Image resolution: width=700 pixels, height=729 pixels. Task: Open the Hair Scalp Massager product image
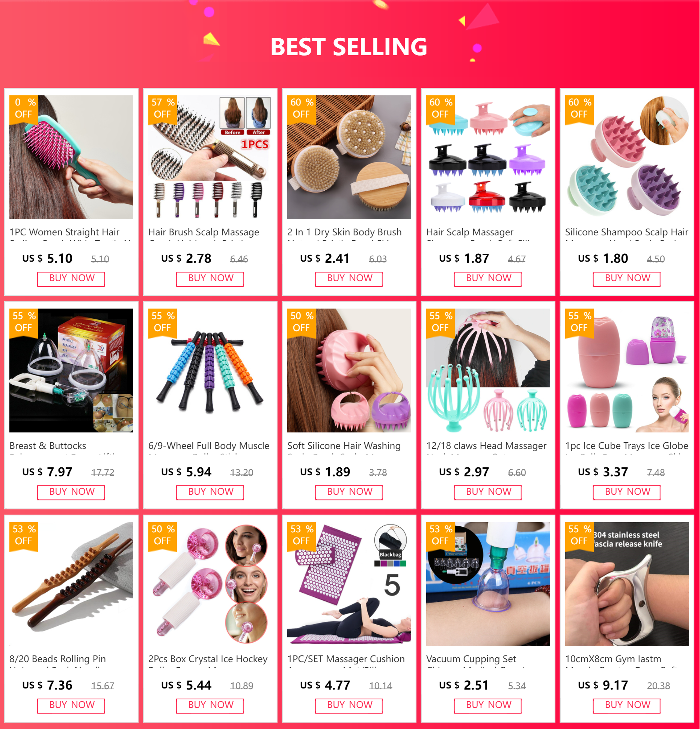[x=488, y=157]
